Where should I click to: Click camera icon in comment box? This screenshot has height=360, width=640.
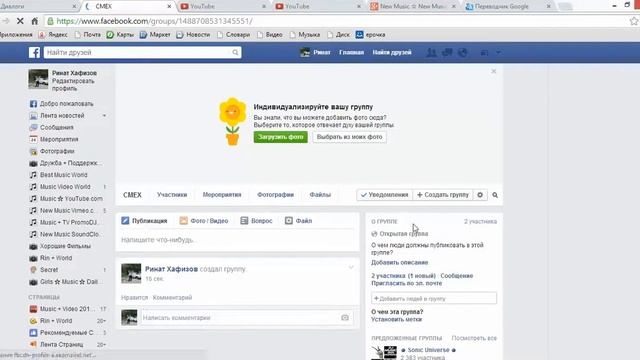[x=345, y=318]
